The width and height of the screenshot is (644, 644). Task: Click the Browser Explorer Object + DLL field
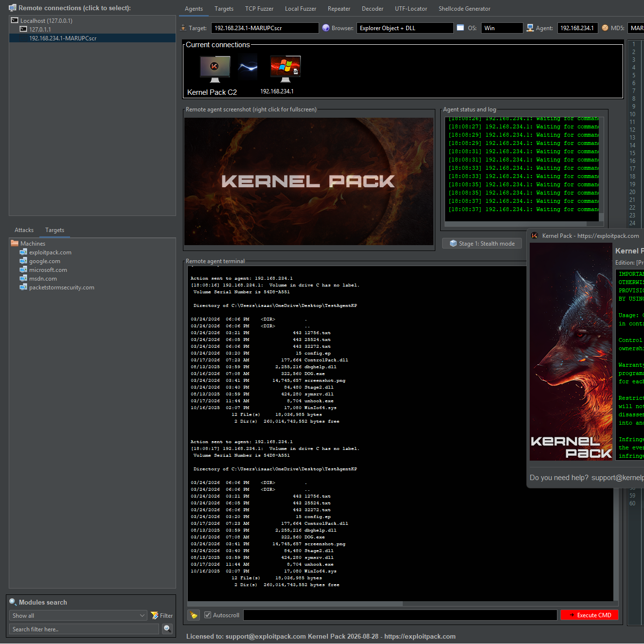pyautogui.click(x=405, y=28)
